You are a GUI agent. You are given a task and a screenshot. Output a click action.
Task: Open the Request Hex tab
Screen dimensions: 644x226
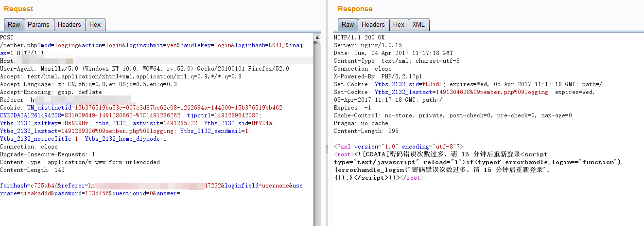(x=95, y=25)
